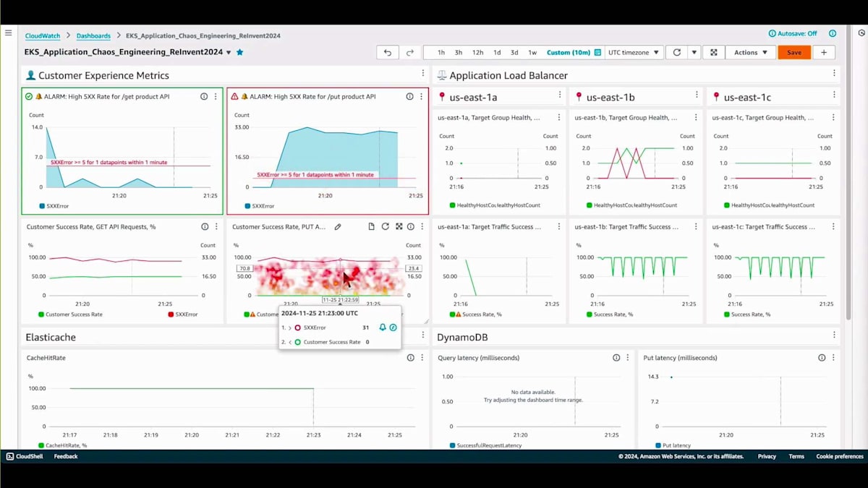This screenshot has height=488, width=868.
Task: Favorite dashboard with the star icon
Action: pyautogui.click(x=240, y=52)
